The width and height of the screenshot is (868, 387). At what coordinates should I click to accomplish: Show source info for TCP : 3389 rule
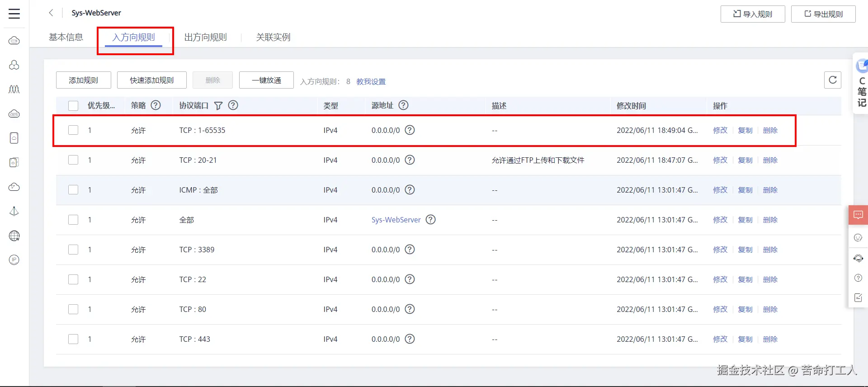(410, 250)
